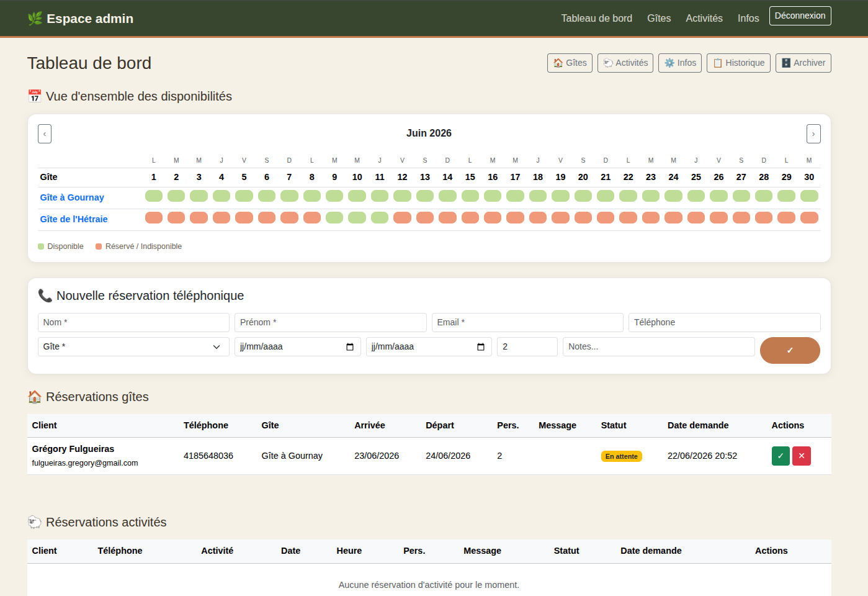Screen dimensions: 868x596
Task: Toggle Gîte de l'Hétraie availability on June 10
Action: pos(357,218)
